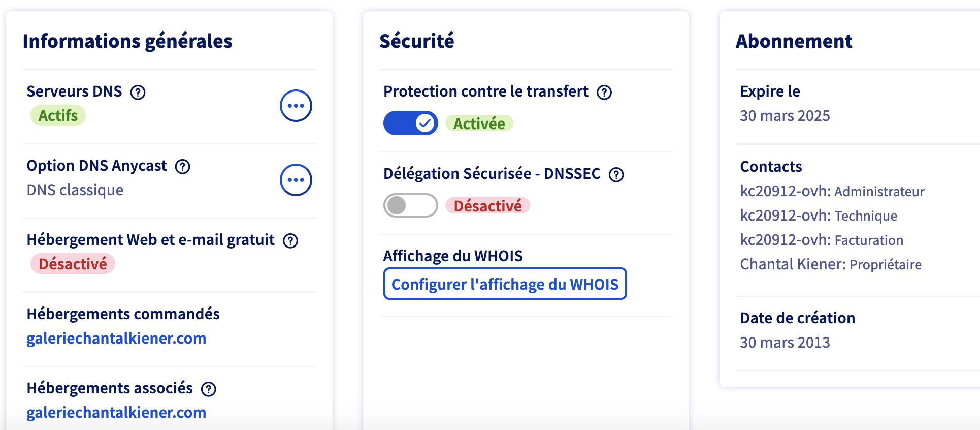
Task: Open help icon beside Serveurs DNS
Action: click(x=138, y=92)
